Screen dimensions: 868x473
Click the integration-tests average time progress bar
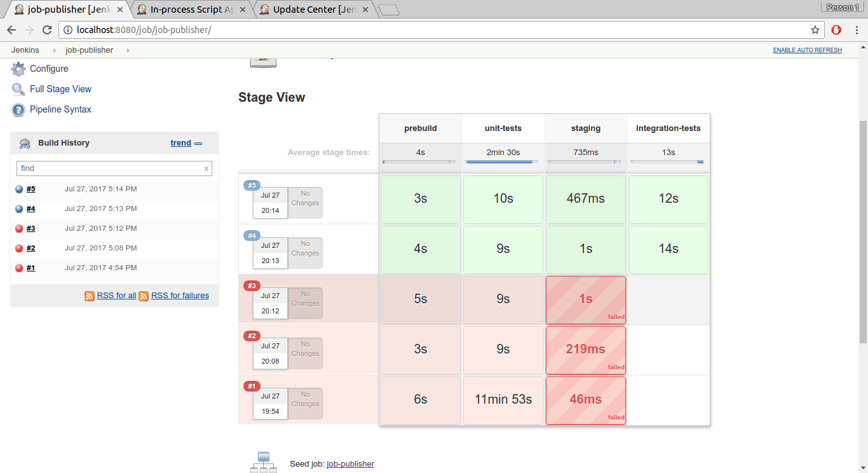click(x=668, y=162)
